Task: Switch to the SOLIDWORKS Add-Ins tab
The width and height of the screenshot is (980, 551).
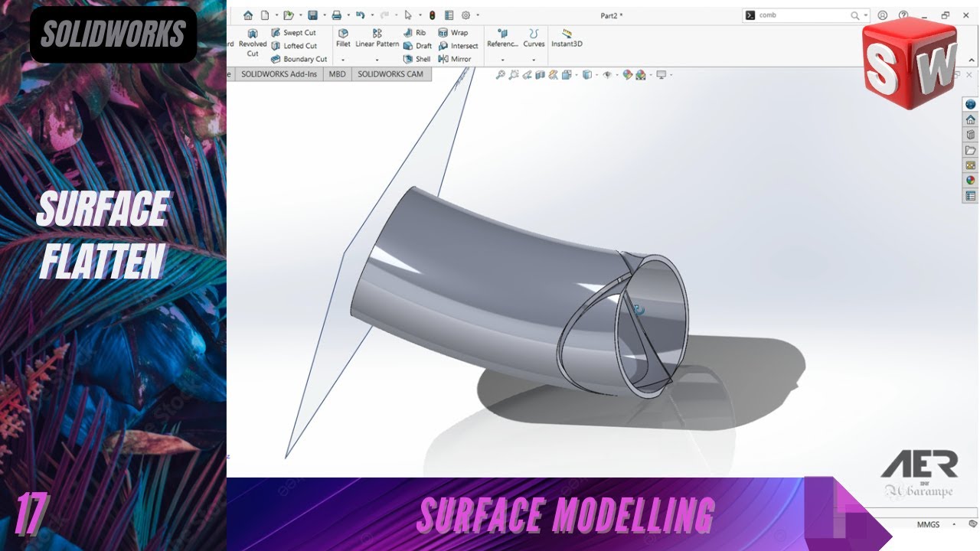Action: click(279, 74)
